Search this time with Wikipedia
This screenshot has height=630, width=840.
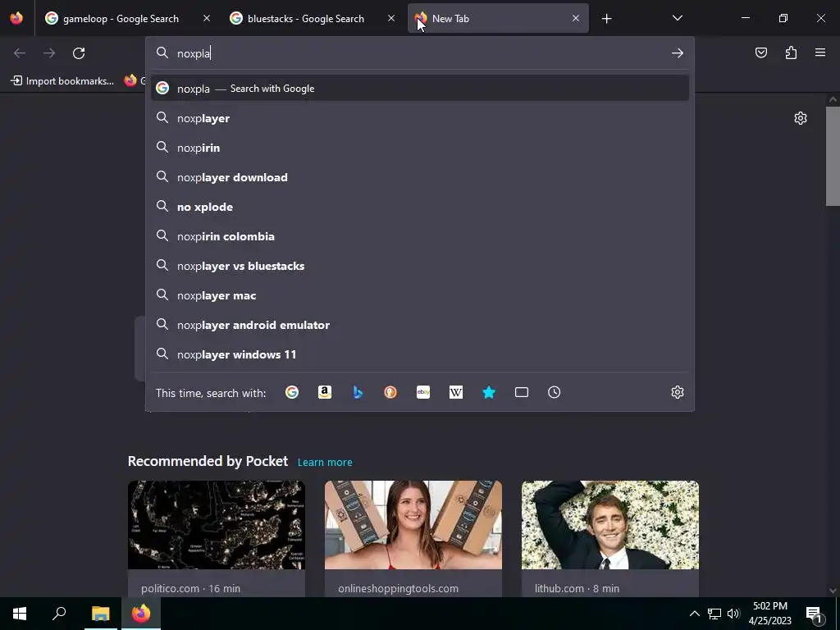pyautogui.click(x=456, y=392)
